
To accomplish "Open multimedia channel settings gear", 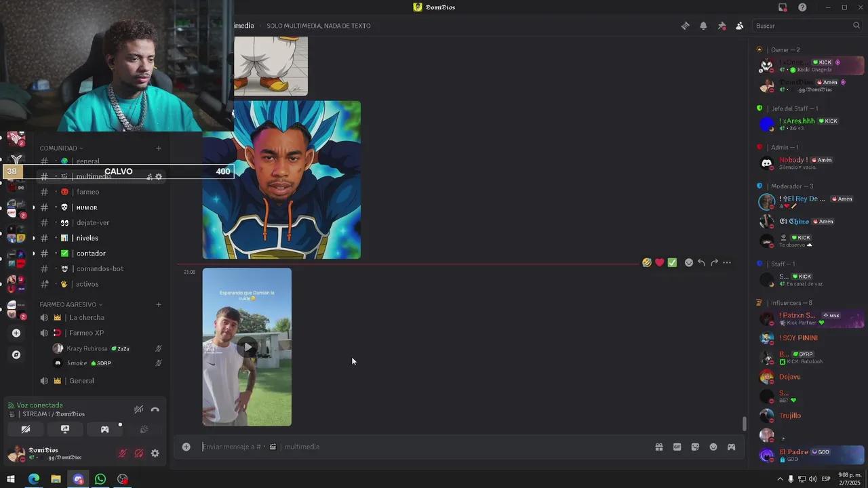I will pyautogui.click(x=159, y=177).
